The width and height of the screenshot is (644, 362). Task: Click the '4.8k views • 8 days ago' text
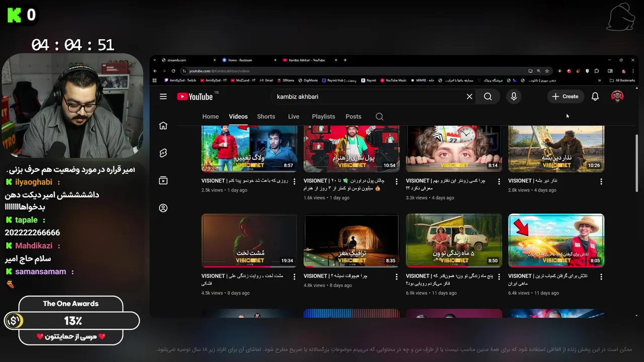click(x=328, y=286)
